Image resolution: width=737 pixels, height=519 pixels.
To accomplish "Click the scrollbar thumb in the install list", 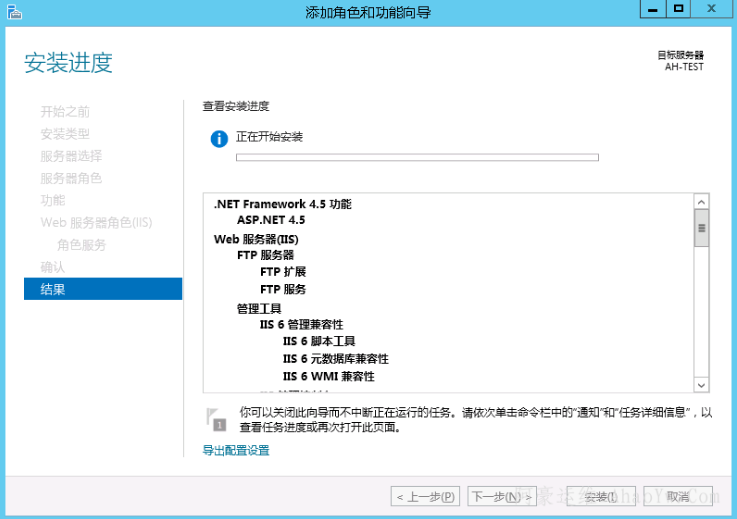I will pyautogui.click(x=701, y=228).
